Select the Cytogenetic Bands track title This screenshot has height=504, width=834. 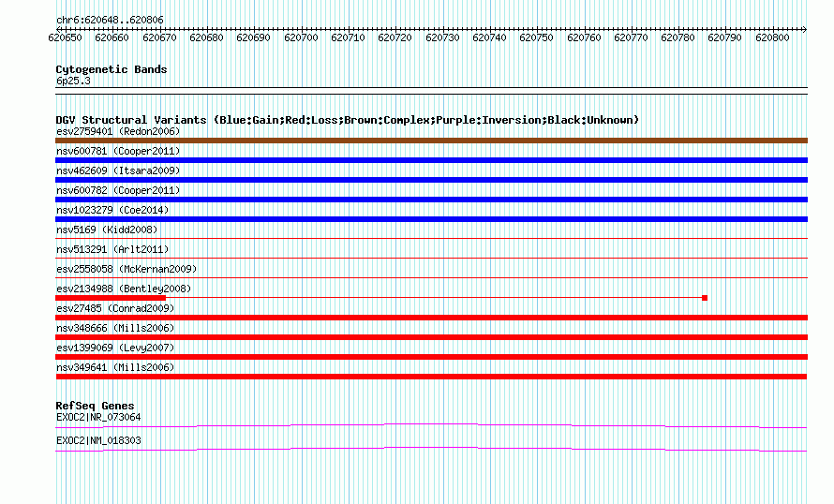(112, 69)
